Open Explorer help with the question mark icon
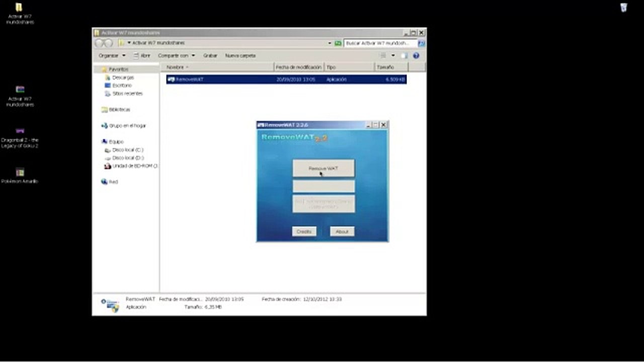The height and width of the screenshot is (362, 644). (416, 56)
